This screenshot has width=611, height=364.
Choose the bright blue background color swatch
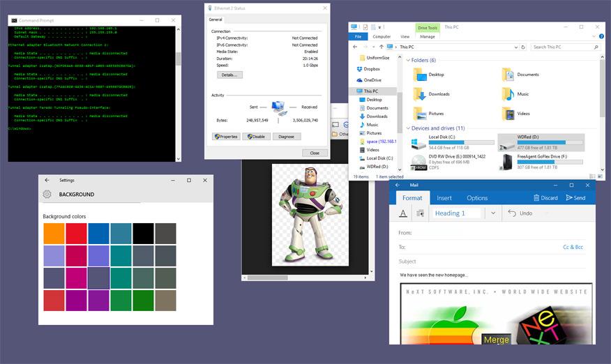(98, 234)
